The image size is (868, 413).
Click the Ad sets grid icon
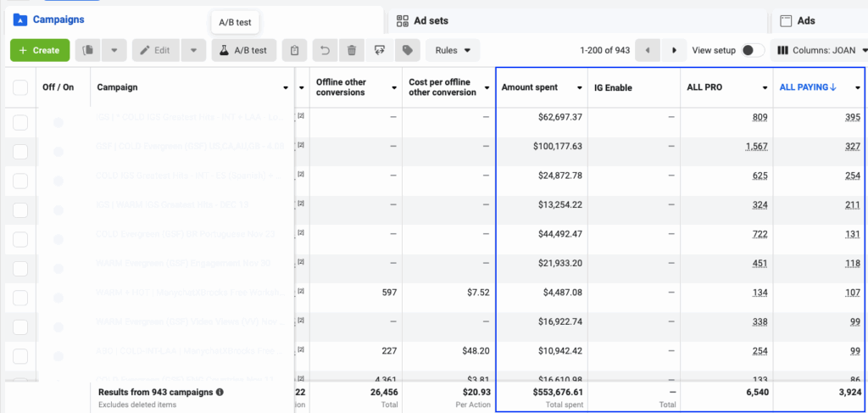pos(403,21)
